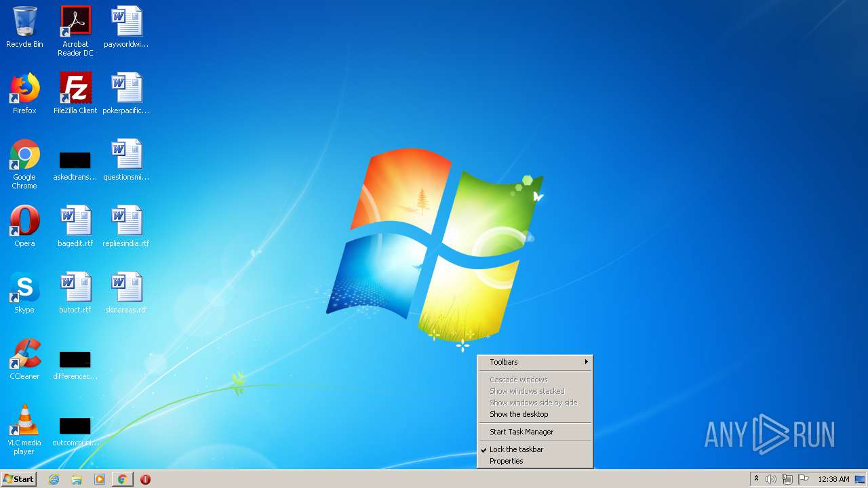Select the askedtrans... file icon
The height and width of the screenshot is (488, 868).
click(75, 166)
